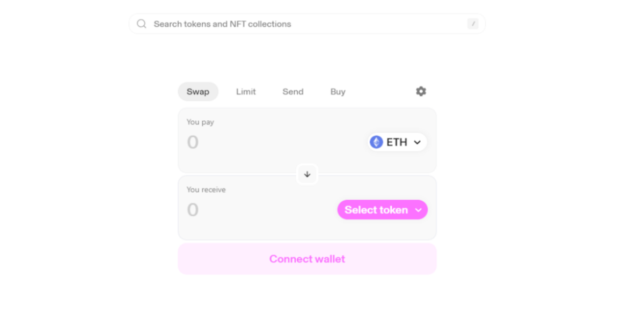
Task: Click the magnifier icon in search bar
Action: coord(142,24)
